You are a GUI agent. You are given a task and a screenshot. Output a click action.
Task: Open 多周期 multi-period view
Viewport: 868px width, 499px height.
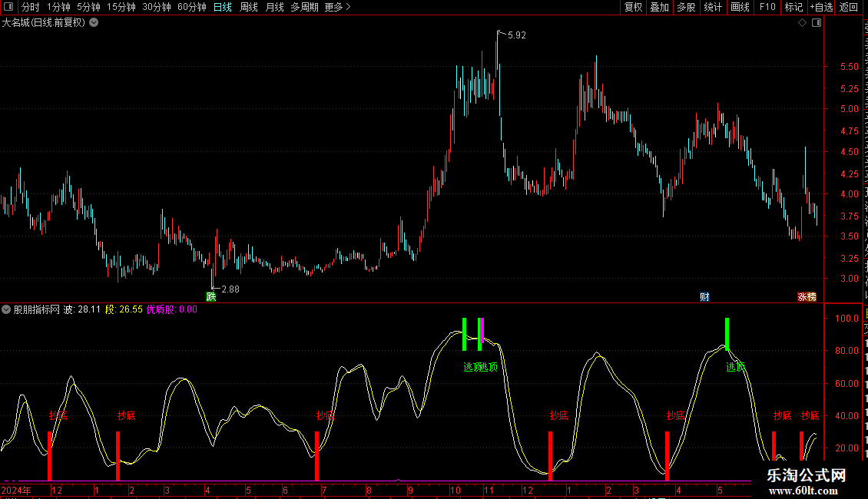coord(304,7)
